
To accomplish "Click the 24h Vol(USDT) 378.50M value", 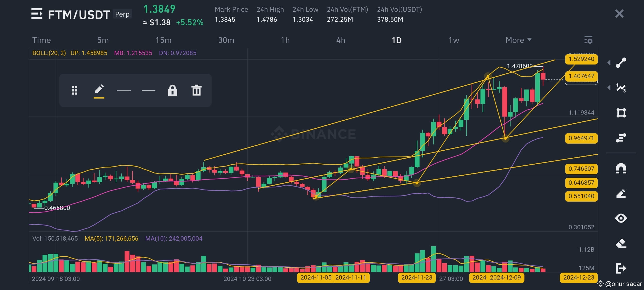I will pyautogui.click(x=390, y=20).
